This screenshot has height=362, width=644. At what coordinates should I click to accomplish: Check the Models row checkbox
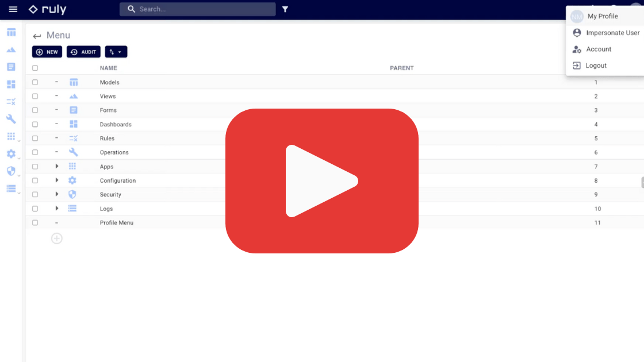pos(35,82)
